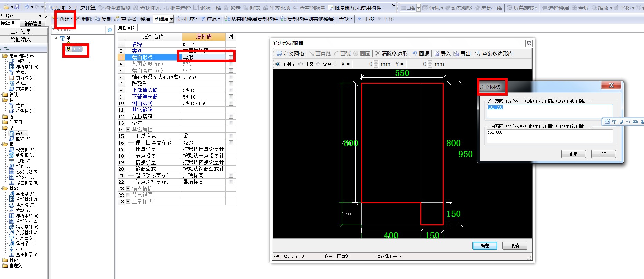
Task: Click 上移 arrow button
Action: (x=366, y=19)
